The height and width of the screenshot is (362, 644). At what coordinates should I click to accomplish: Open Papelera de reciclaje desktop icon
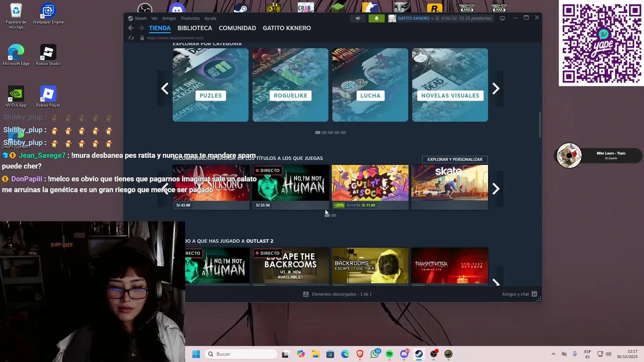tap(16, 16)
